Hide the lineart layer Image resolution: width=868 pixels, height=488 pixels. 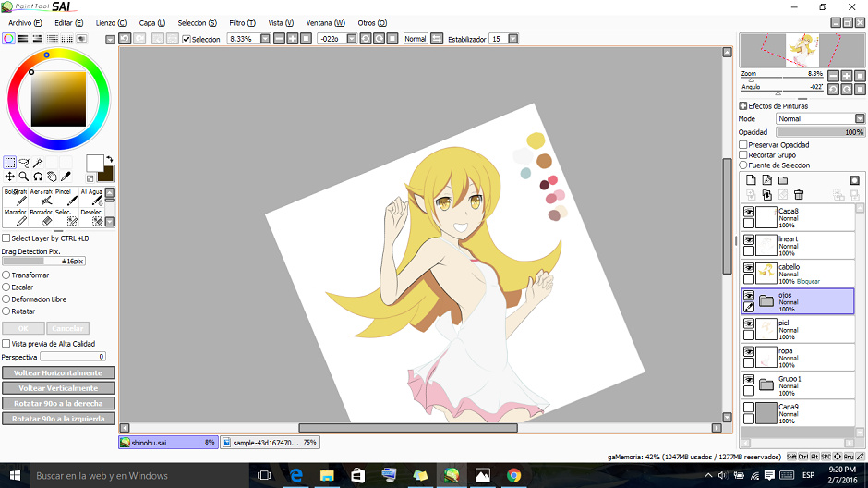(749, 240)
